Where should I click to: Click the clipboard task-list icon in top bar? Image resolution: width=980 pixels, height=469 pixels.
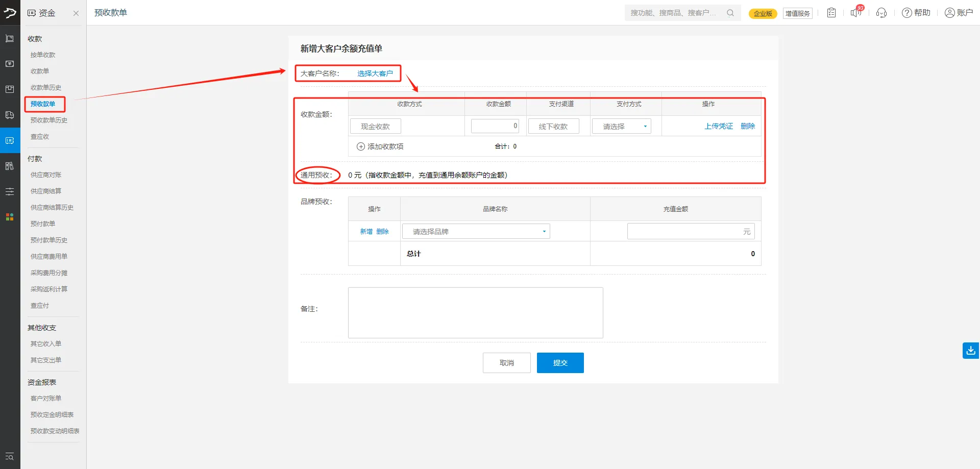point(831,12)
